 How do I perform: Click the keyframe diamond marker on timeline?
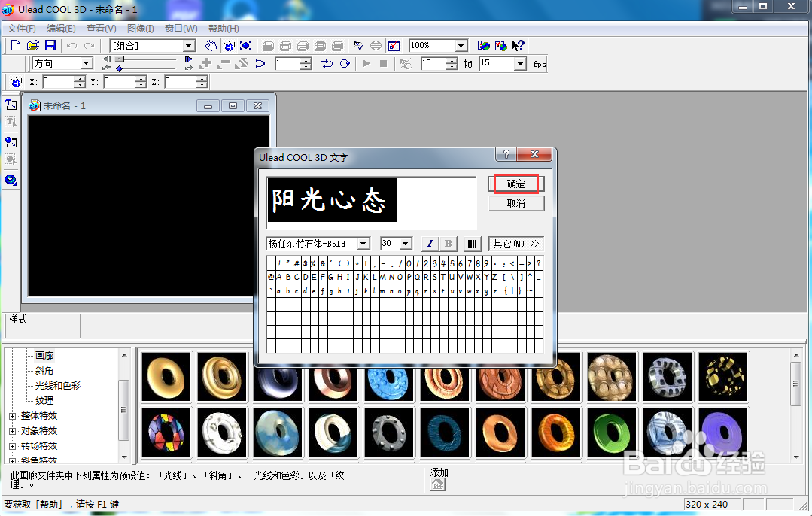[x=119, y=68]
